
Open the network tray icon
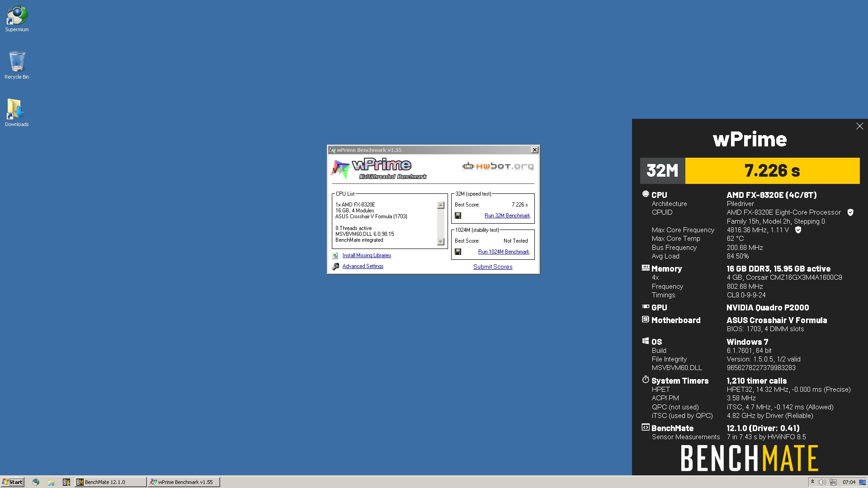833,482
